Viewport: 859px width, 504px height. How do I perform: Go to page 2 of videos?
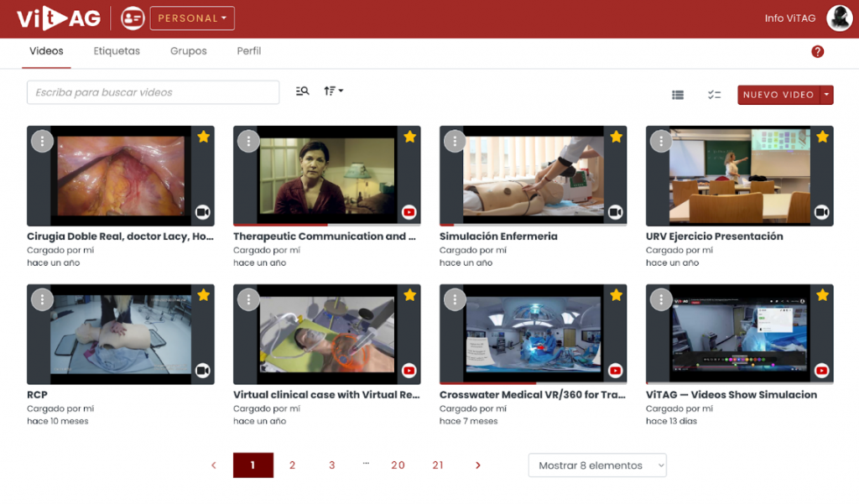click(x=292, y=465)
